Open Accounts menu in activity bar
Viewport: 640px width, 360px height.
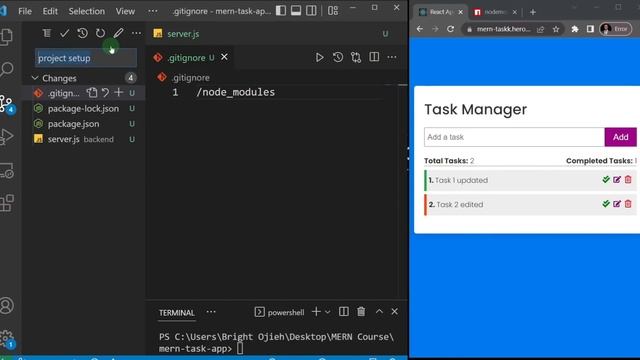[x=7, y=305]
